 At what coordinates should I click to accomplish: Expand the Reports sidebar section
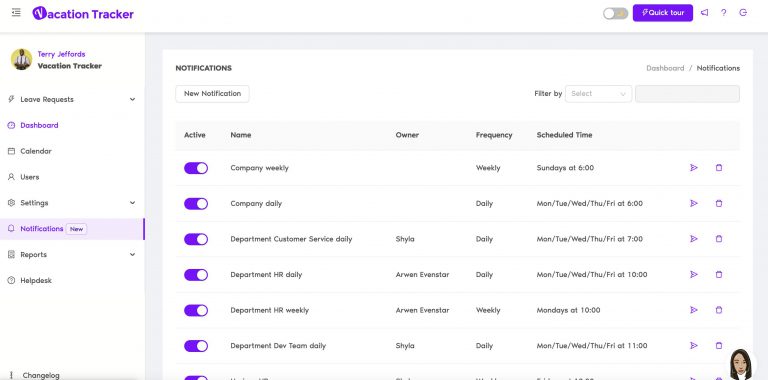click(x=72, y=255)
